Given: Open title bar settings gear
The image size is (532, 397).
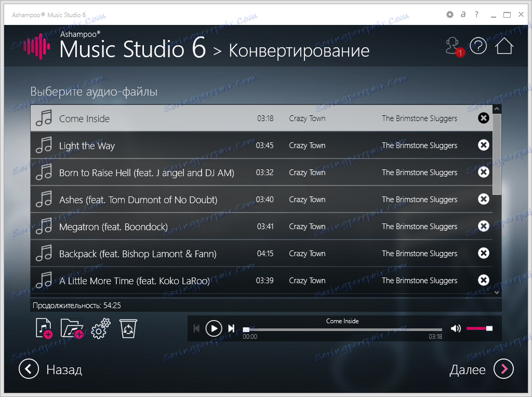Looking at the screenshot, I should pos(450,15).
